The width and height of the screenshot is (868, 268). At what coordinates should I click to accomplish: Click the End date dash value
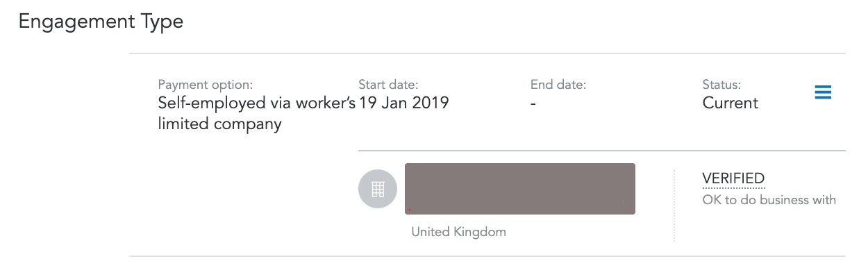(x=533, y=104)
